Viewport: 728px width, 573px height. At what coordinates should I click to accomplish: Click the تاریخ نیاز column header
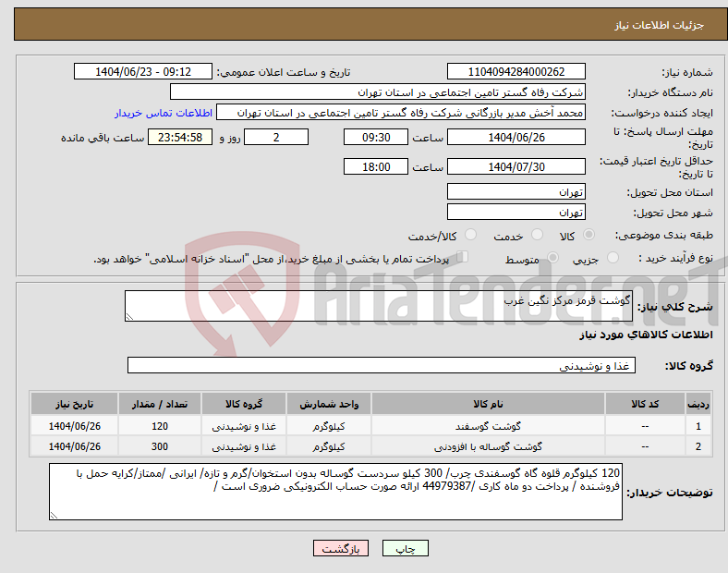tap(74, 404)
